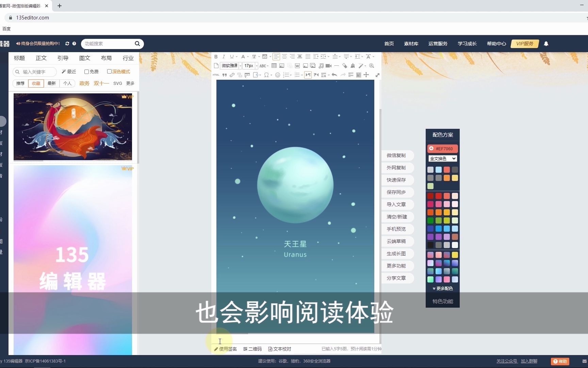Select the 收藏 filter tab
The image size is (588, 368).
pos(36,83)
